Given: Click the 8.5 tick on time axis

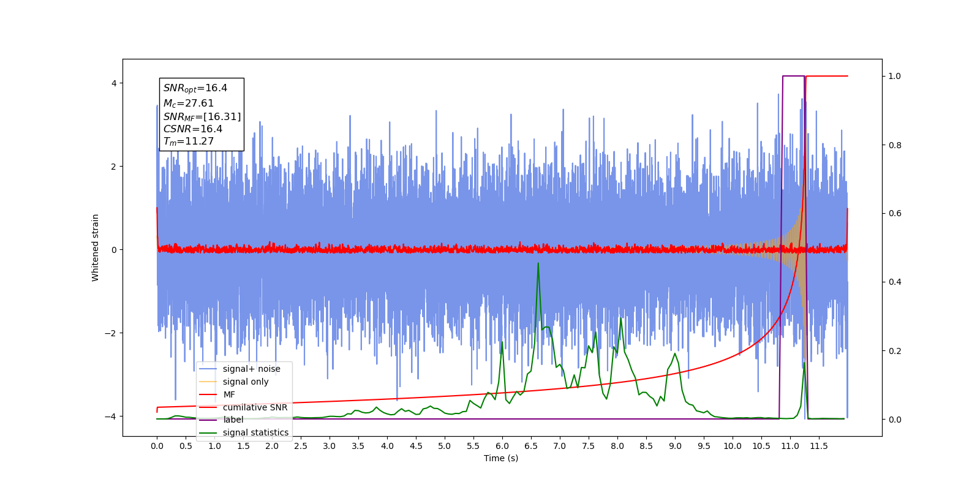Looking at the screenshot, I should point(646,446).
